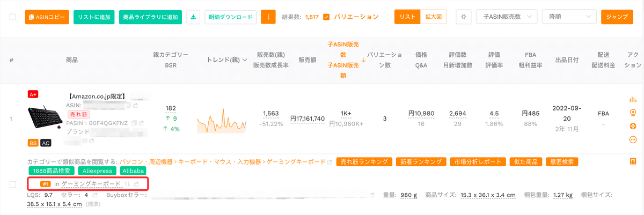644x215 pixels.
Task: Tick the checkbox beside the #1 rank row
Action: click(13, 184)
